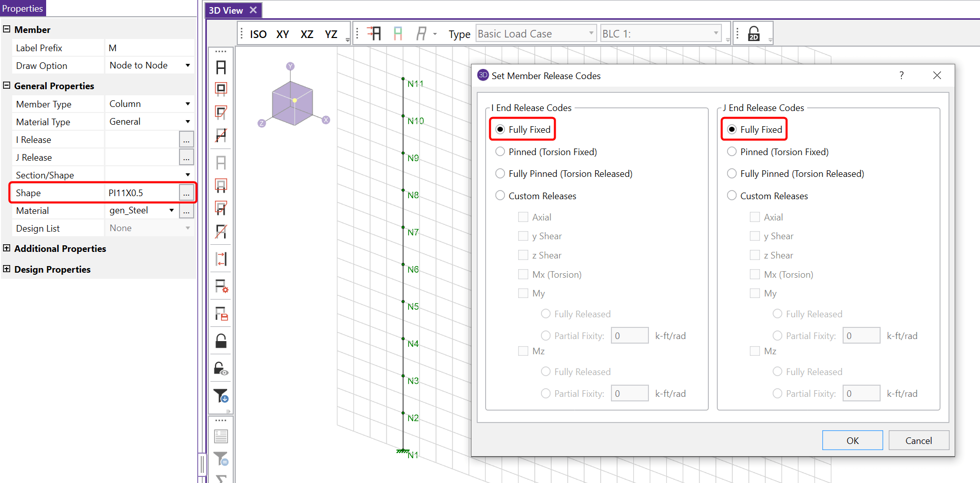
Task: Click the Label Prefix input field
Action: click(x=150, y=48)
